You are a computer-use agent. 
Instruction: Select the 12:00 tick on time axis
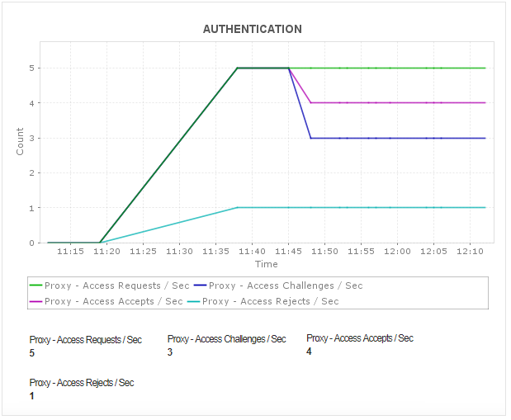398,250
